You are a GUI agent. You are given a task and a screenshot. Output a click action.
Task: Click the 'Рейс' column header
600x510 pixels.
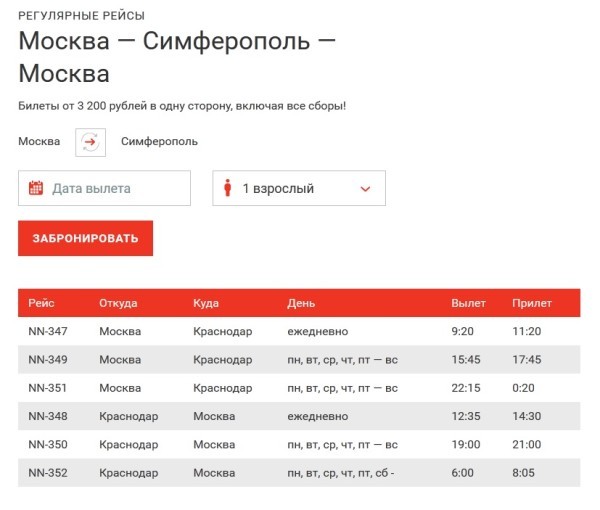[41, 303]
